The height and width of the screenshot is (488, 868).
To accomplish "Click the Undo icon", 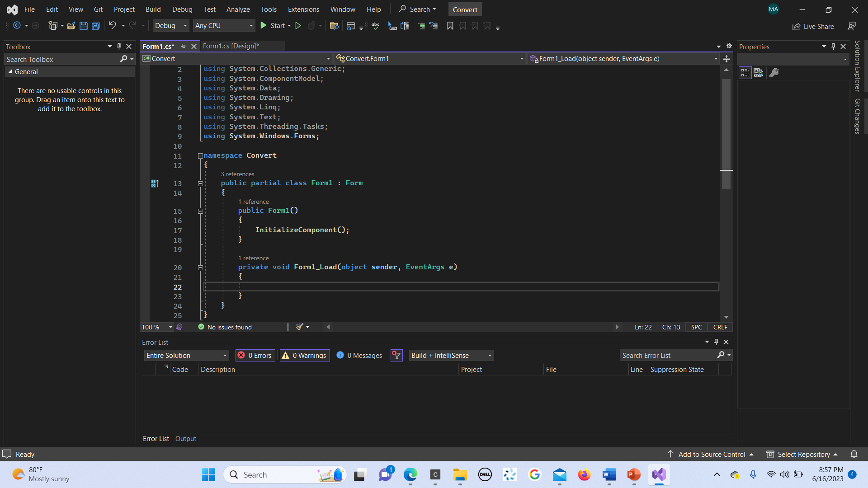I will click(113, 25).
